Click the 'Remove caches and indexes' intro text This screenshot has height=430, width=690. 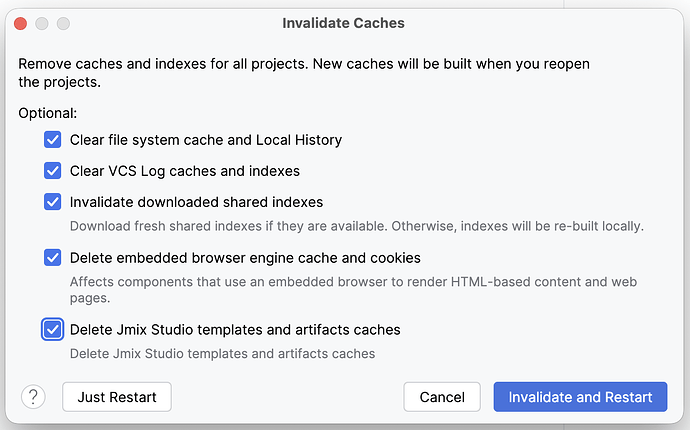click(304, 73)
